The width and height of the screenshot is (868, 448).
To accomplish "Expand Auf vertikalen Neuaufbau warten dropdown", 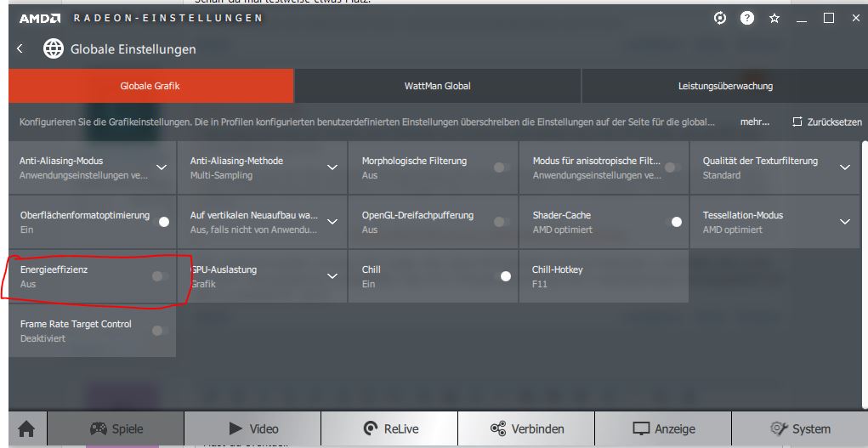I will pyautogui.click(x=332, y=222).
